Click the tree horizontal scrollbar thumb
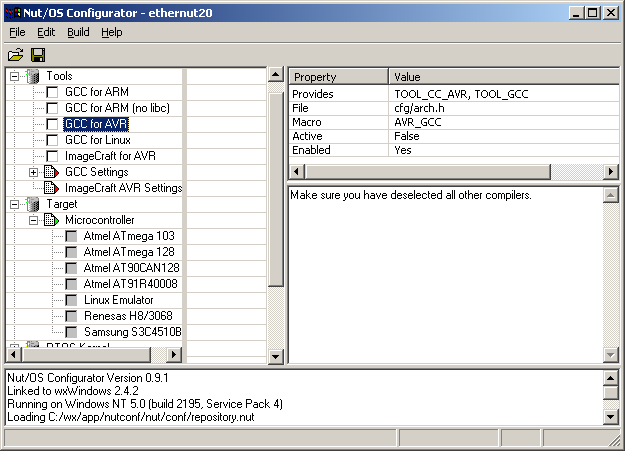Image resolution: width=625 pixels, height=451 pixels. 86,354
